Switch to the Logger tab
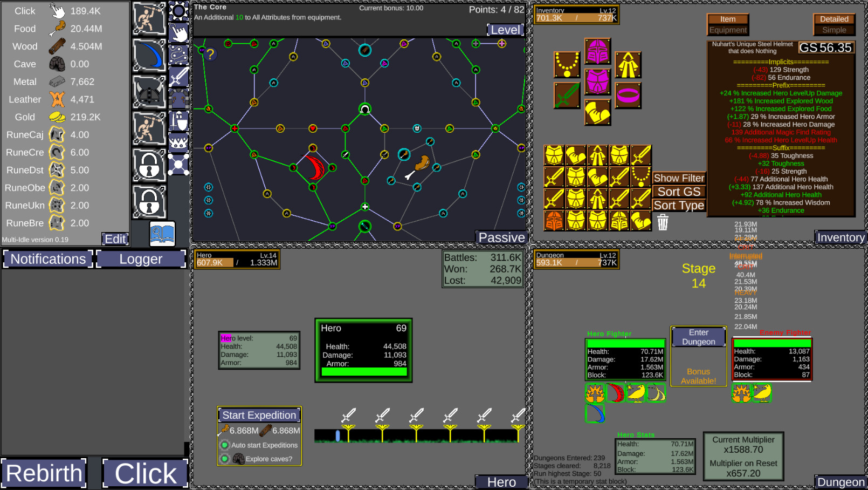 tap(141, 258)
